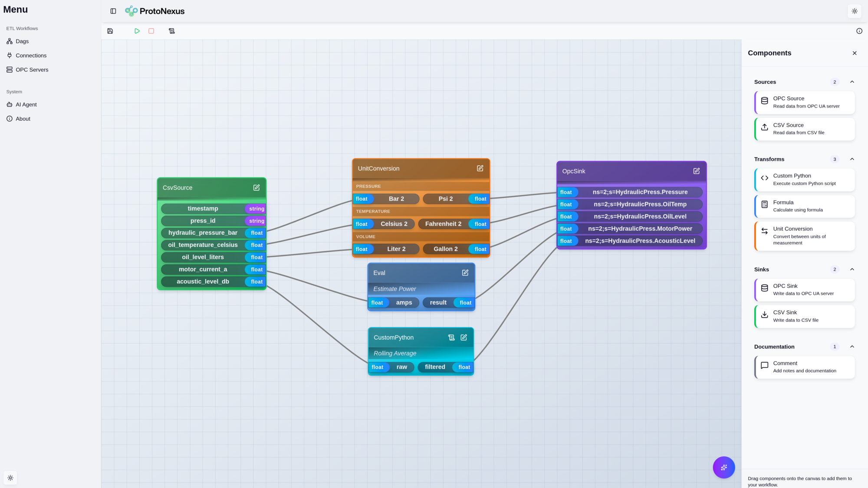Close the Components panel
Screen dimensions: 868x488
[854, 53]
